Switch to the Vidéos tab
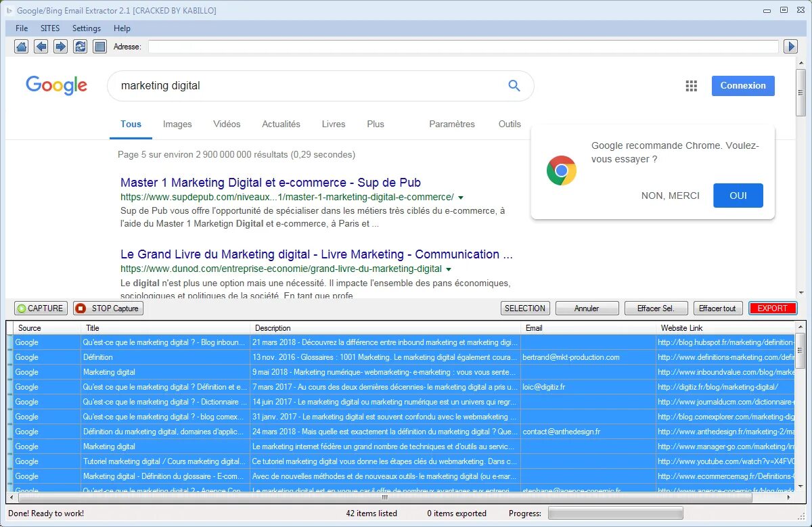 [227, 124]
